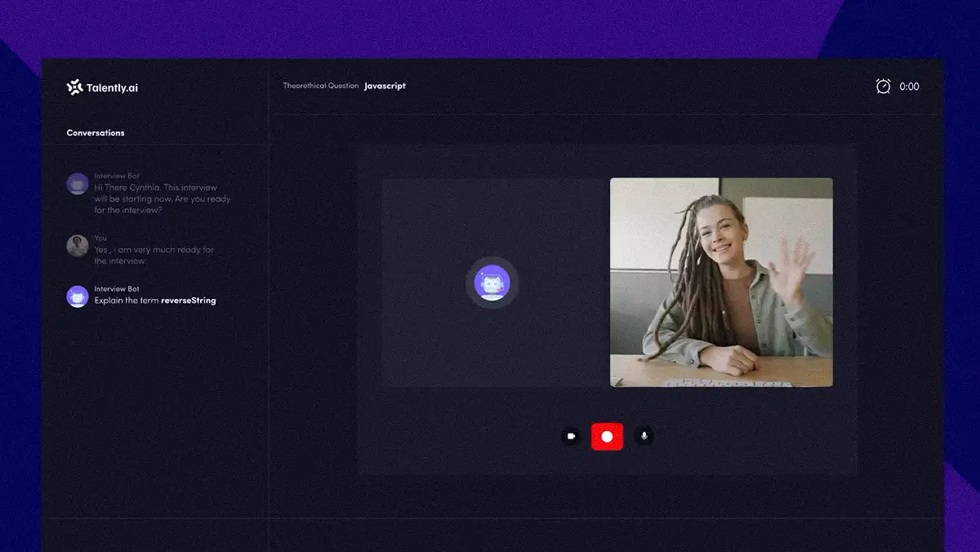Click the alarm clock timer icon
This screenshot has height=552, width=980.
coord(883,87)
